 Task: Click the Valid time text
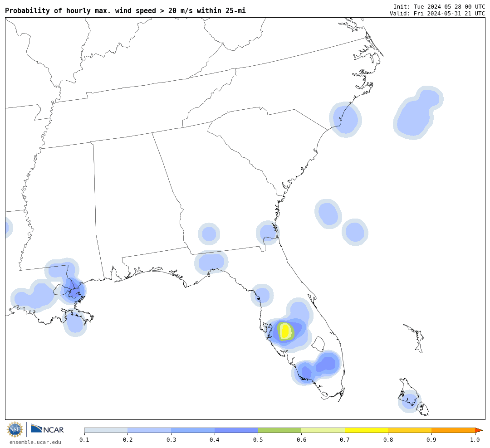point(437,14)
